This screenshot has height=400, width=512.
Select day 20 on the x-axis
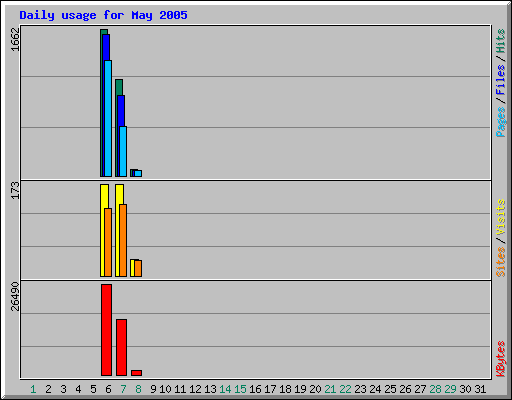tap(315, 389)
